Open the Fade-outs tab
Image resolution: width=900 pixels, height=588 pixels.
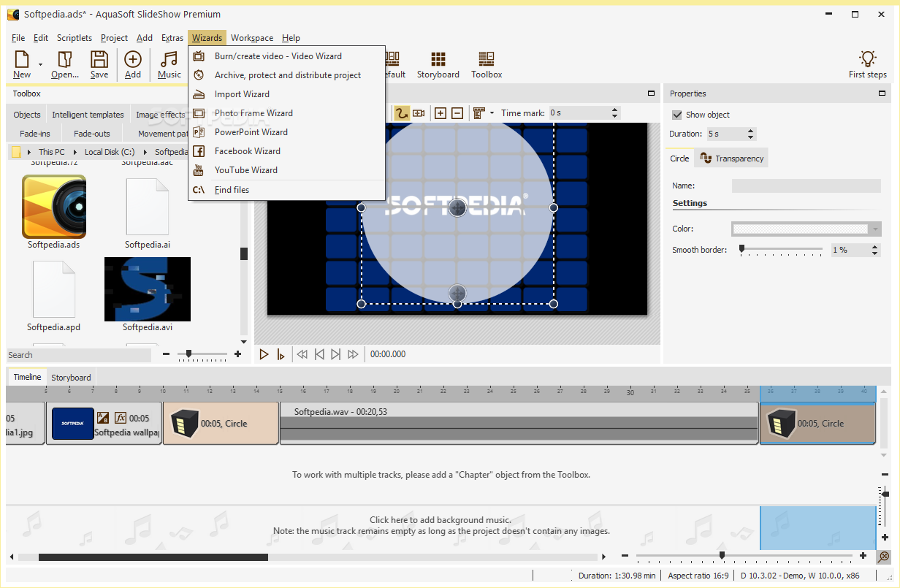point(91,134)
